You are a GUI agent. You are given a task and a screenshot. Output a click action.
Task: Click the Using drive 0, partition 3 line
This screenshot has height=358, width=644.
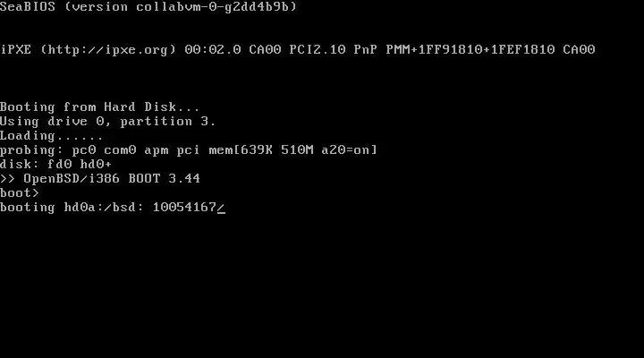tap(107, 121)
